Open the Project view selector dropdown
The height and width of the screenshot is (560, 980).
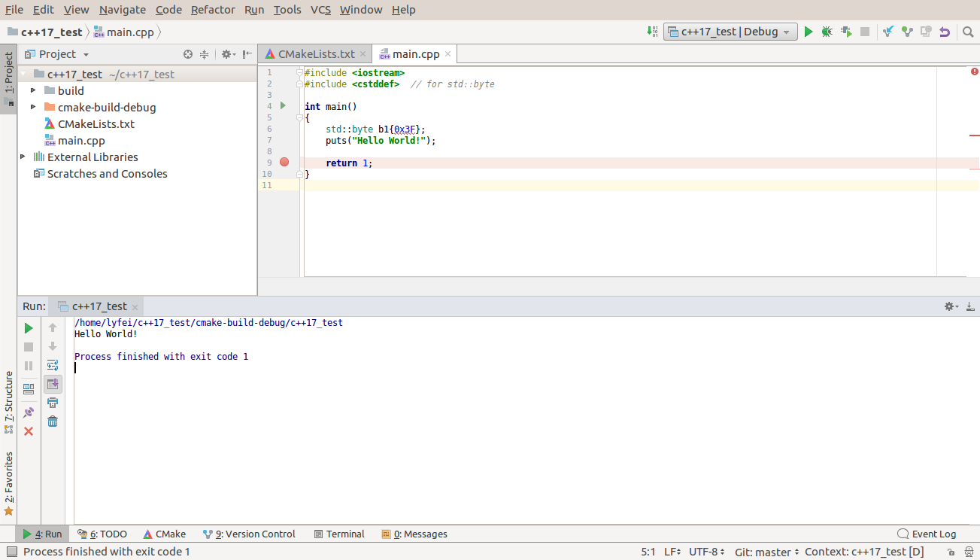(x=57, y=54)
